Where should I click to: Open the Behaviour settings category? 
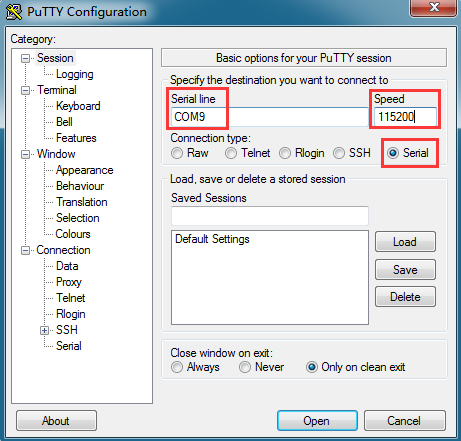point(80,186)
